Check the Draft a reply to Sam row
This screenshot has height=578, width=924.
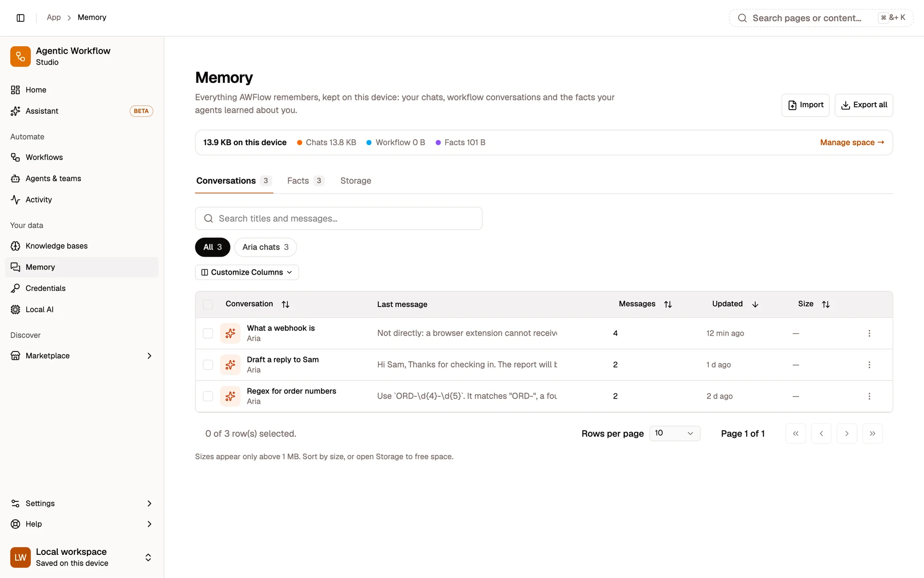click(208, 365)
